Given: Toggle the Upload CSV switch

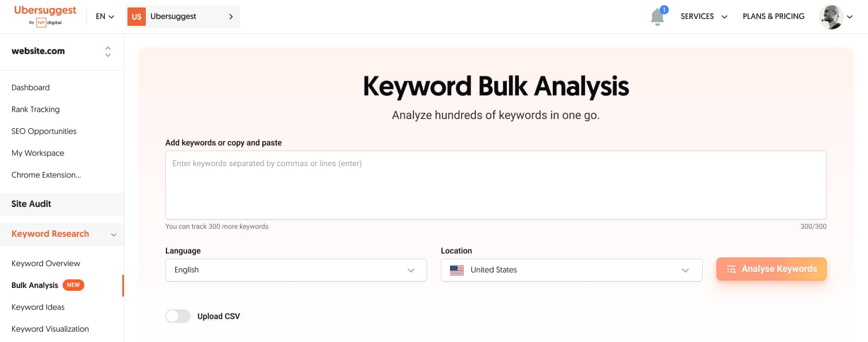Looking at the screenshot, I should coord(178,316).
